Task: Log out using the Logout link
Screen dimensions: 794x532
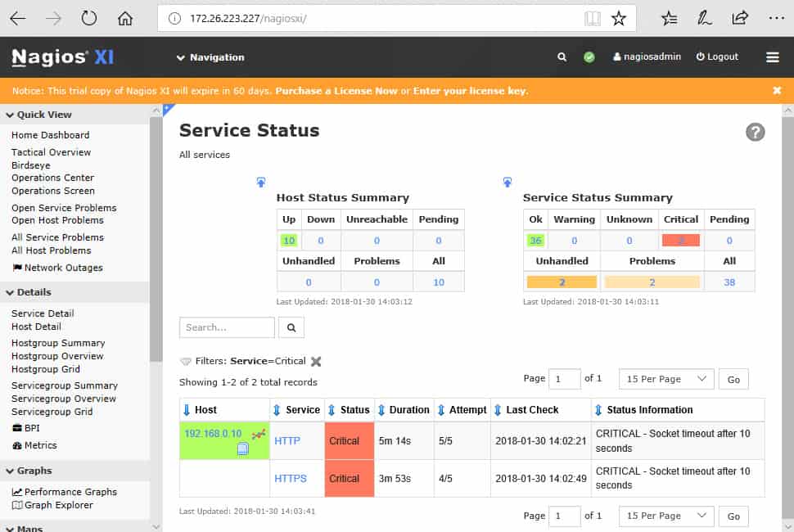Action: click(x=717, y=56)
